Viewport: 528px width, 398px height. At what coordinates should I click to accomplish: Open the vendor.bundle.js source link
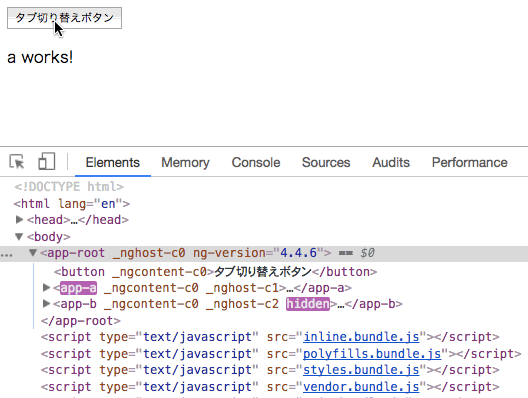(x=361, y=387)
